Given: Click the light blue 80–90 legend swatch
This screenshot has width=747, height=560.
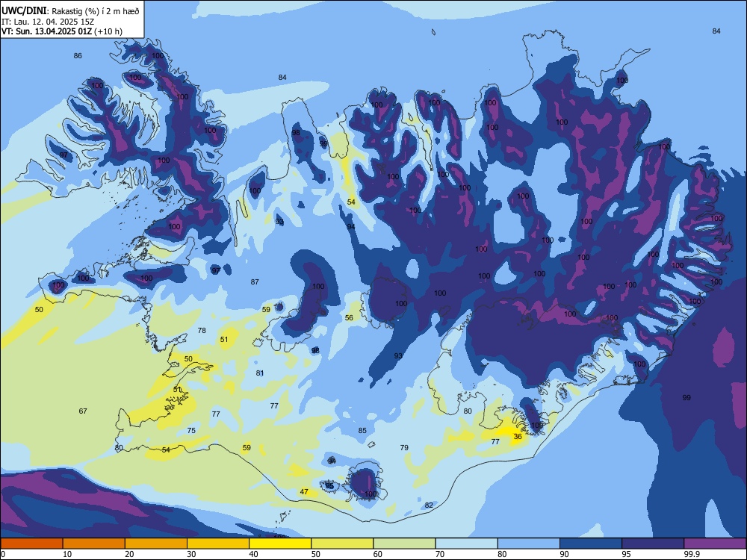Looking at the screenshot, I should 529,544.
